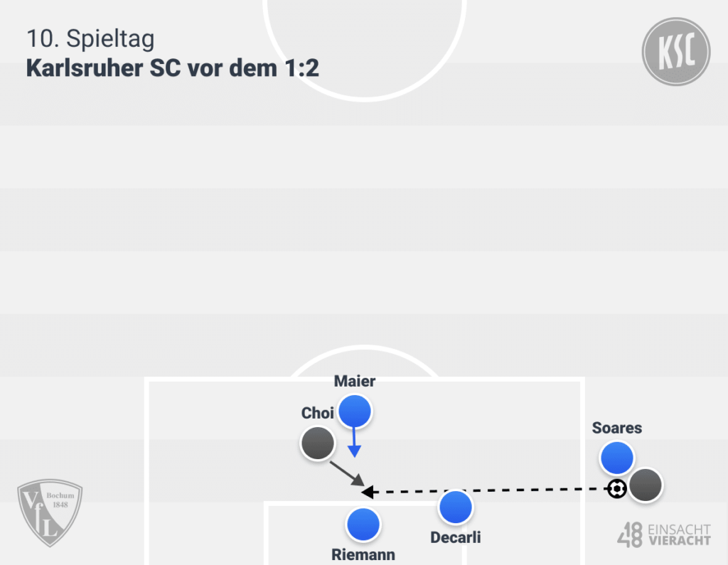Click the KSC club logo
This screenshot has height=565, width=728.
pyautogui.click(x=676, y=52)
